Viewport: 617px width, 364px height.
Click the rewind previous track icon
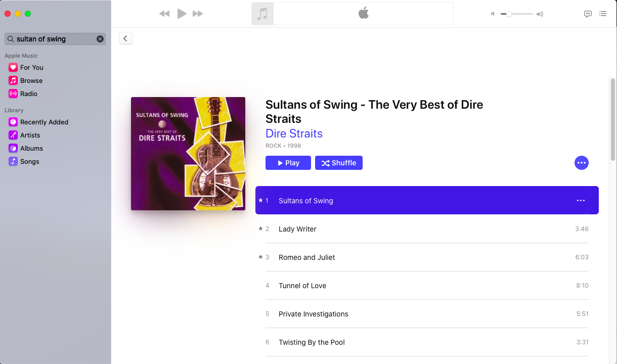[x=164, y=14]
